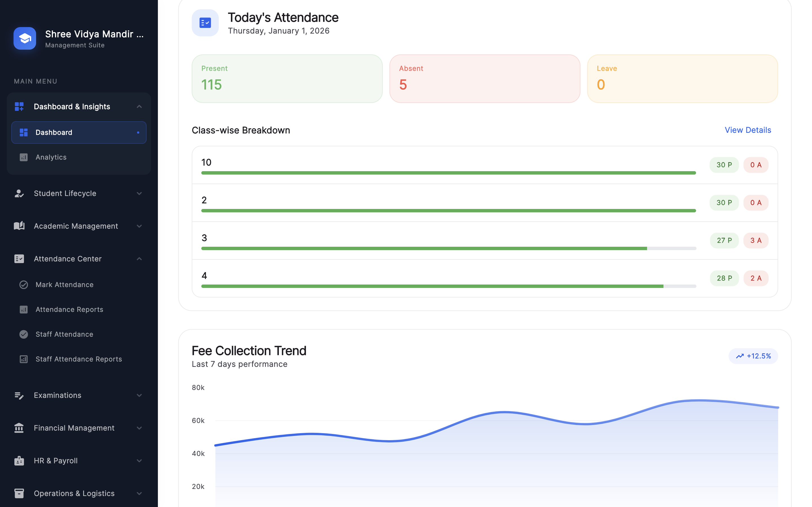812x507 pixels.
Task: Collapse the Dashboard & Insights section
Action: point(140,106)
